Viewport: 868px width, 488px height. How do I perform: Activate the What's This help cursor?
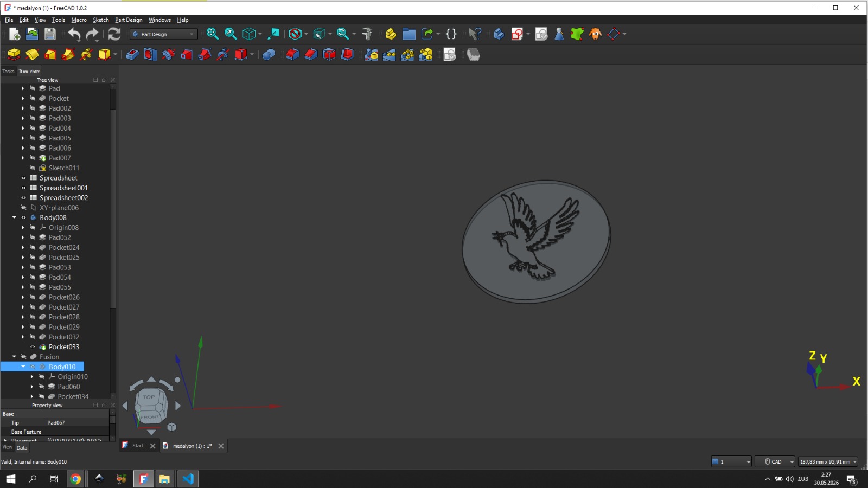pos(475,34)
